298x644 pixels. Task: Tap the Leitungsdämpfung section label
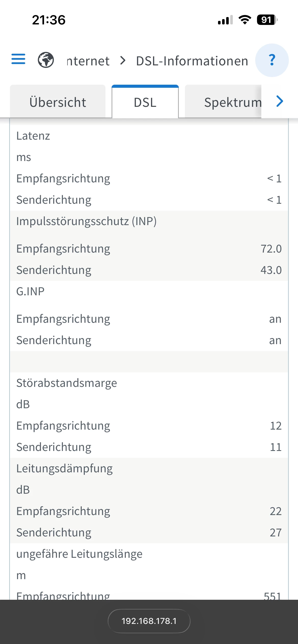(x=64, y=468)
